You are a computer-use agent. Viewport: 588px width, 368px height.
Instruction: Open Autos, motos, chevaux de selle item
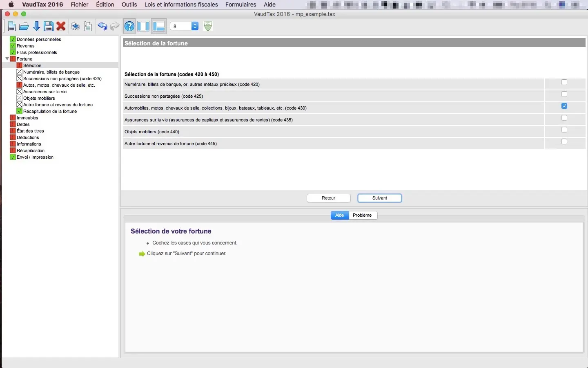click(59, 85)
